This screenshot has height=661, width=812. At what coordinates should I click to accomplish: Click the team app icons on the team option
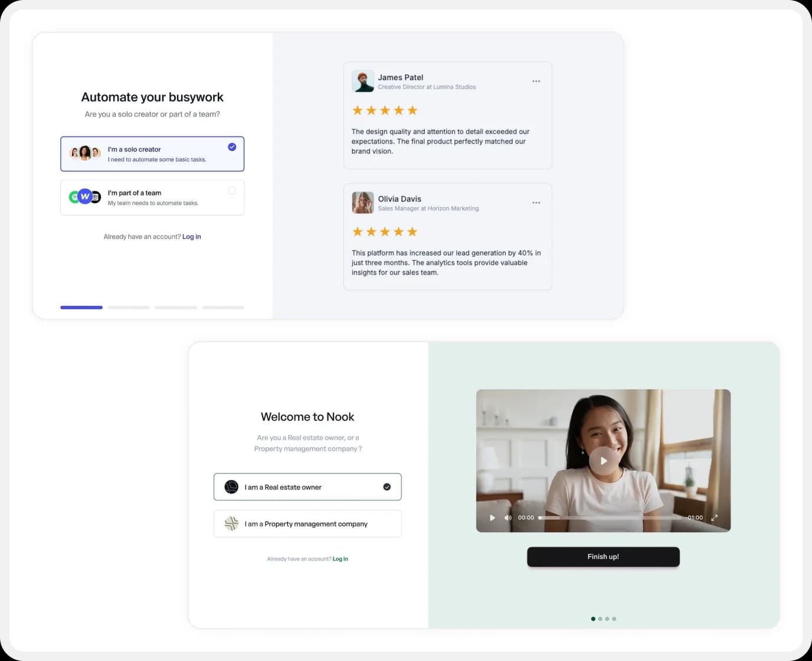point(84,196)
